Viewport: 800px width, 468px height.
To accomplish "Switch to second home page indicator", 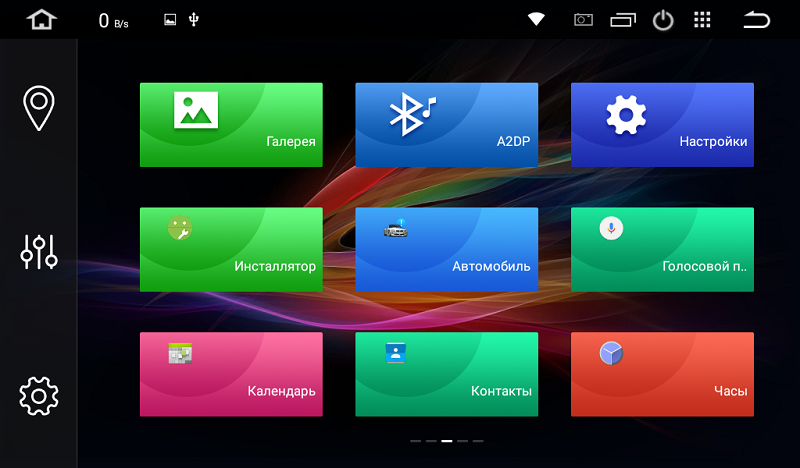I will tap(431, 441).
